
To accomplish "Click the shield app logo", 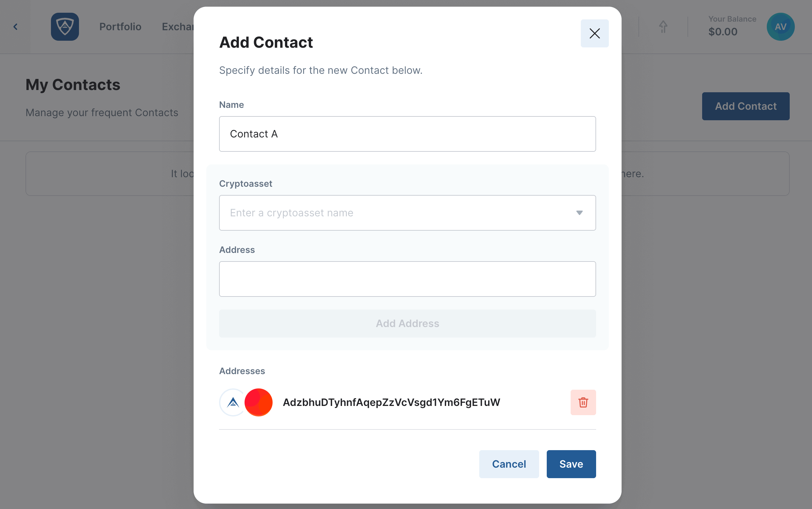I will [x=65, y=27].
